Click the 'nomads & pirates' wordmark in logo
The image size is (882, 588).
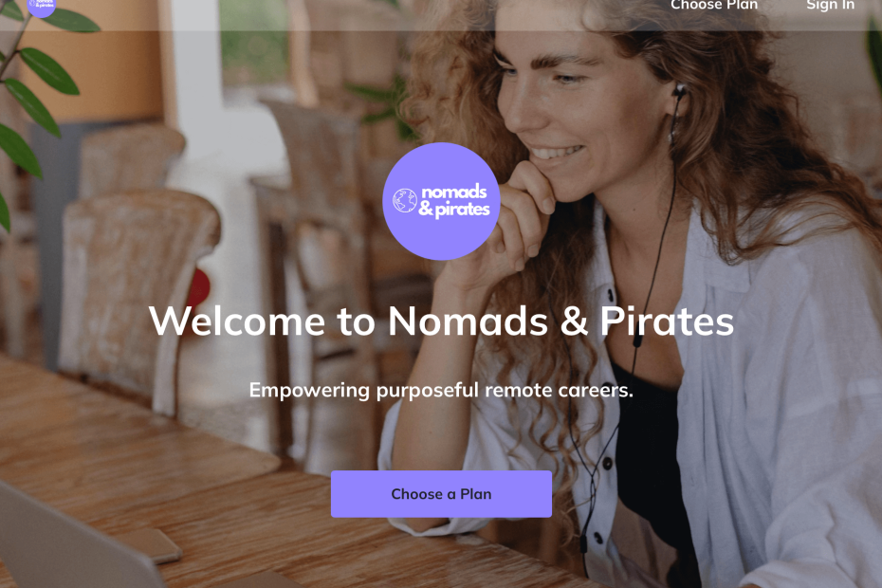[x=454, y=200]
